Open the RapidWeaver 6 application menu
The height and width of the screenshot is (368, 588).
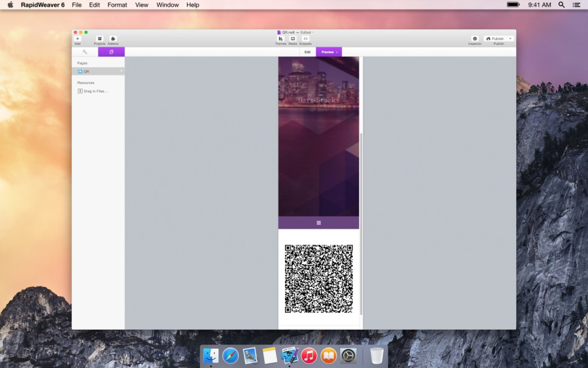pyautogui.click(x=43, y=5)
